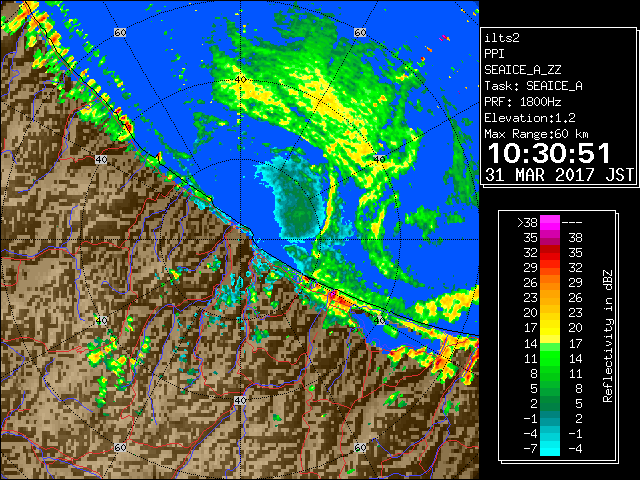
Task: Click the 10:30:51 timestamp
Action: coord(549,153)
